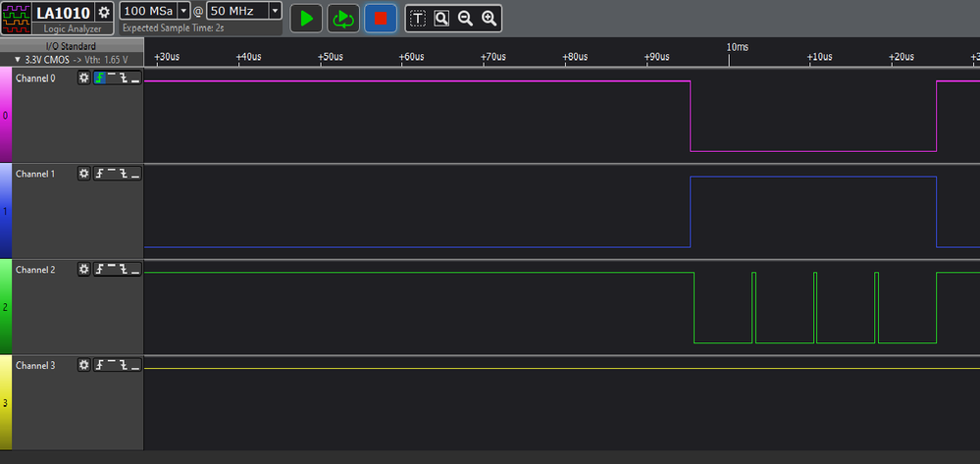Toggle Channel 0 rising edge trigger

[x=99, y=78]
